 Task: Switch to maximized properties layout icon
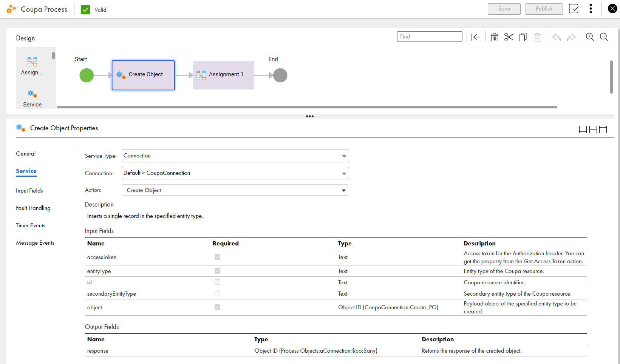[603, 130]
